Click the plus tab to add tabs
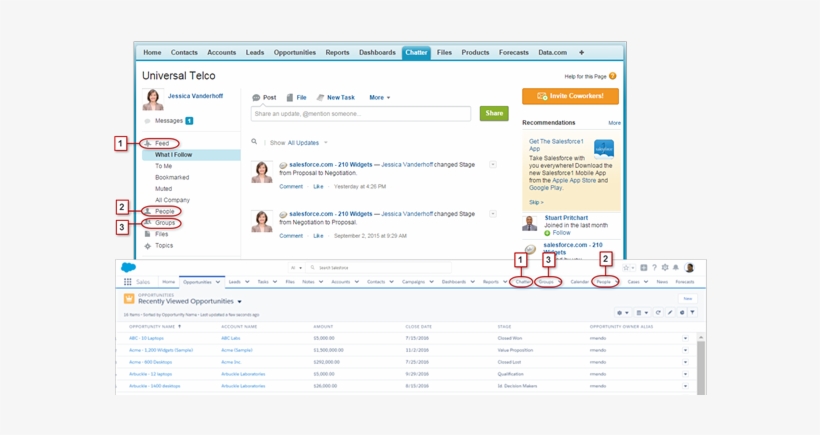Screen dimensions: 820x435 click(x=581, y=52)
